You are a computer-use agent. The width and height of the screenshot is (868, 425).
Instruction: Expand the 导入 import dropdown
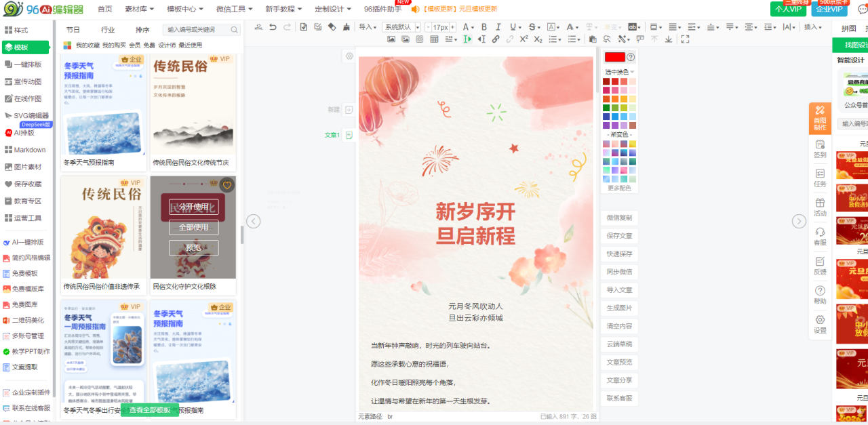tap(368, 27)
